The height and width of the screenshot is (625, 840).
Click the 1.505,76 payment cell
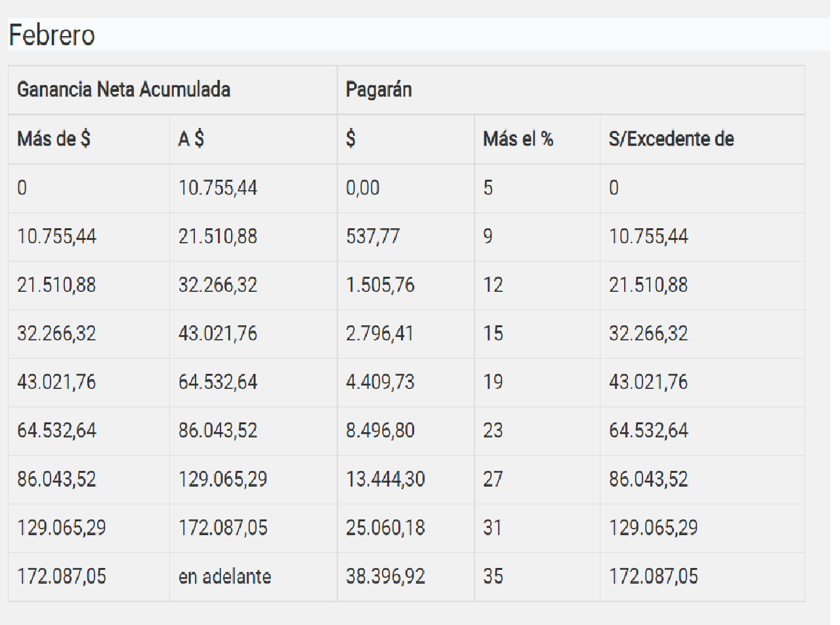(x=380, y=285)
